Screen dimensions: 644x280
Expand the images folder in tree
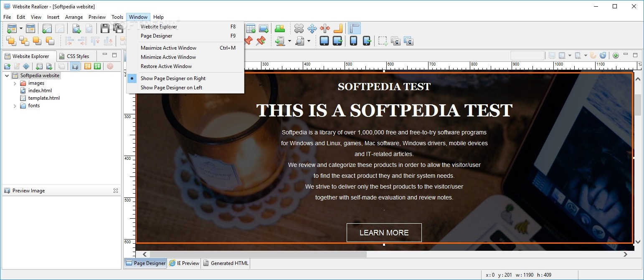[15, 83]
